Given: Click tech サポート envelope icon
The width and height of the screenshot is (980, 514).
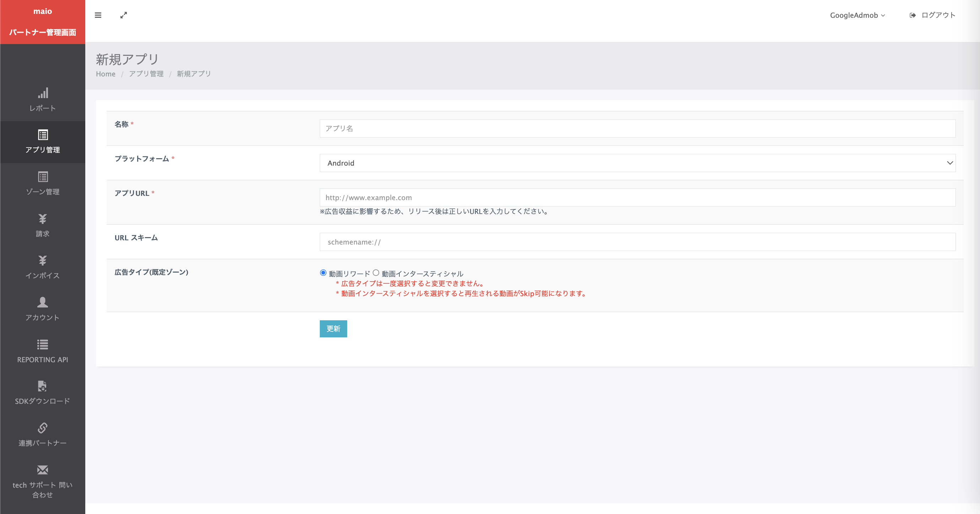Looking at the screenshot, I should click(x=43, y=470).
